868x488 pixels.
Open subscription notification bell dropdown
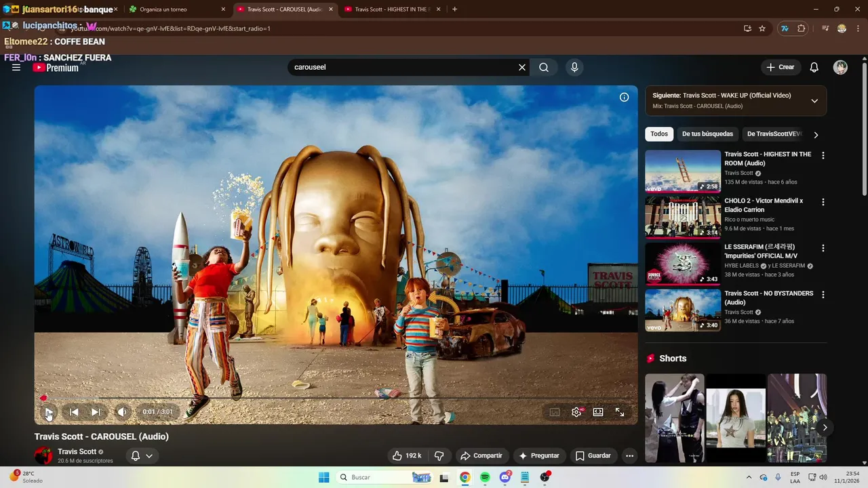coord(142,455)
